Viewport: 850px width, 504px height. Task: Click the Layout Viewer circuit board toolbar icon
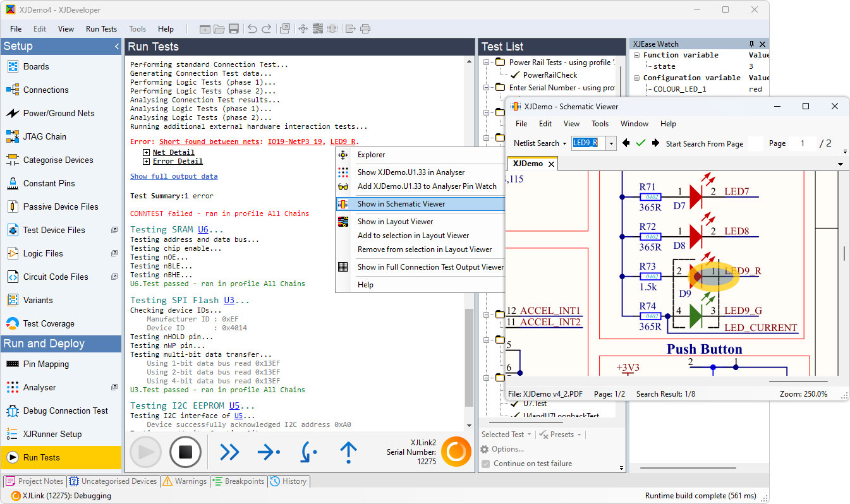[x=318, y=29]
